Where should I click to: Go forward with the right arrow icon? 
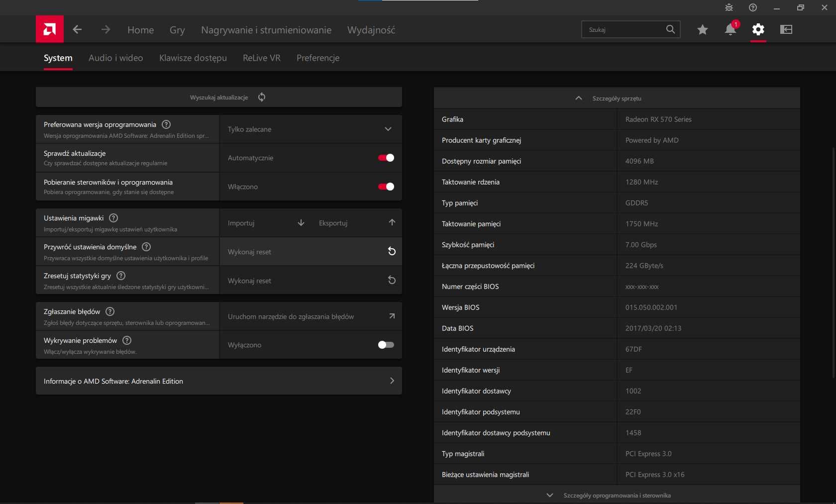(x=105, y=29)
